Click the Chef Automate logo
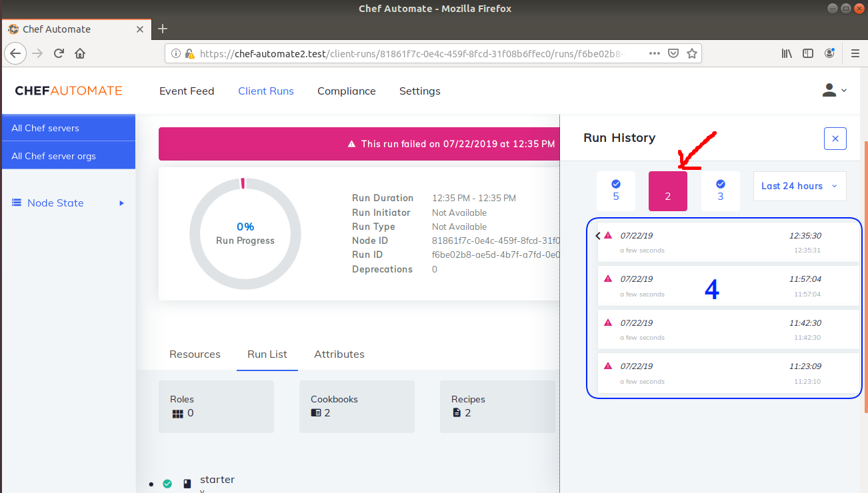 coord(68,91)
